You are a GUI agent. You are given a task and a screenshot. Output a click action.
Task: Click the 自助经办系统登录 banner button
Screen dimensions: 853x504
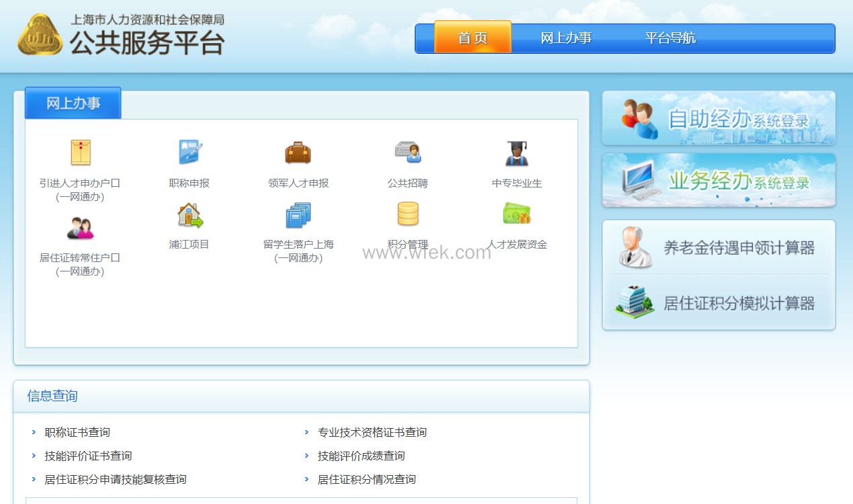pyautogui.click(x=719, y=119)
